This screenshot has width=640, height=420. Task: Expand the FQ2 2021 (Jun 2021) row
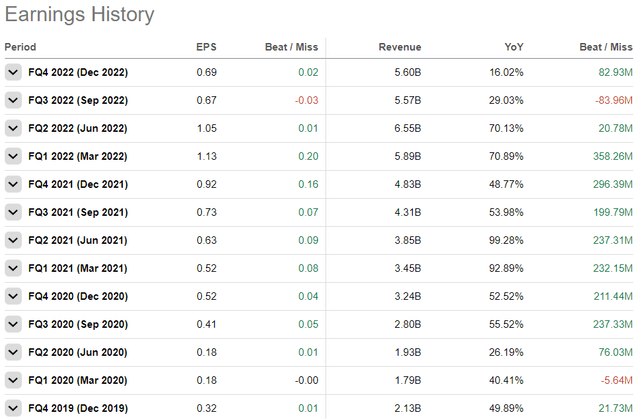click(13, 241)
